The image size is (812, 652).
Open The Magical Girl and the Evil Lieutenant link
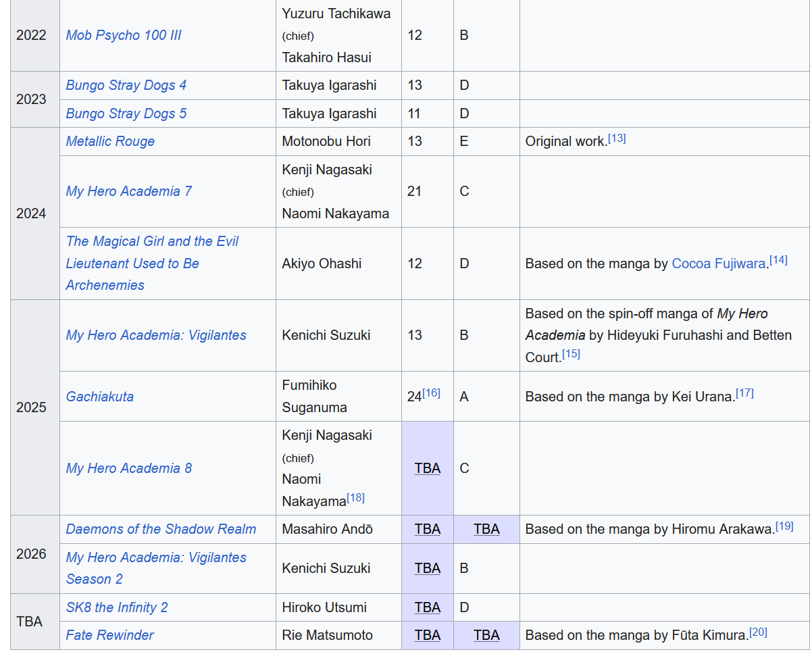tap(152, 264)
